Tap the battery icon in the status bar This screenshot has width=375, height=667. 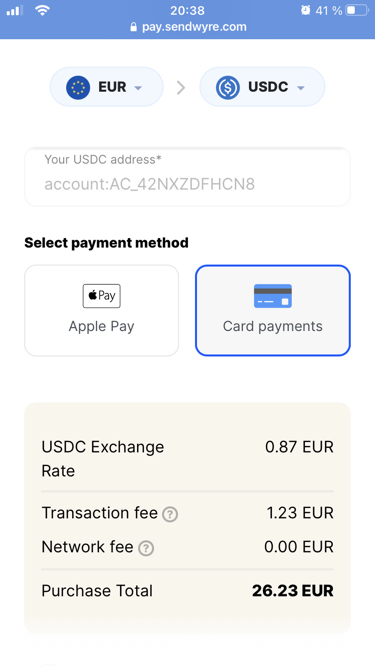coord(356,10)
